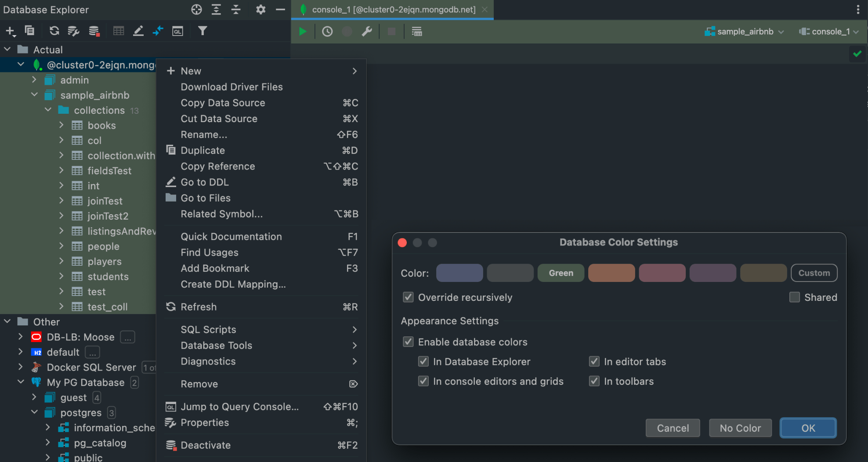Pick the Green color swatch
868x462 pixels.
[x=561, y=273]
